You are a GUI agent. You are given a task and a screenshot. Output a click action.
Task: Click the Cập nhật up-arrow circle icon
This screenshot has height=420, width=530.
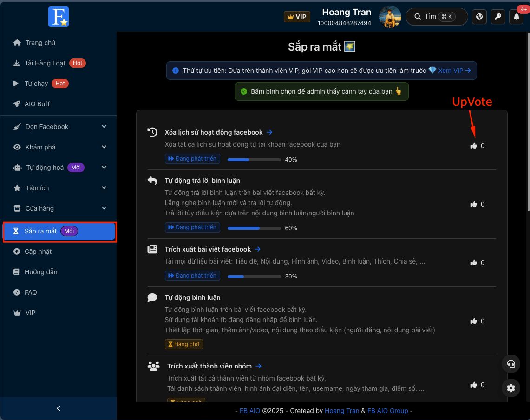[17, 252]
